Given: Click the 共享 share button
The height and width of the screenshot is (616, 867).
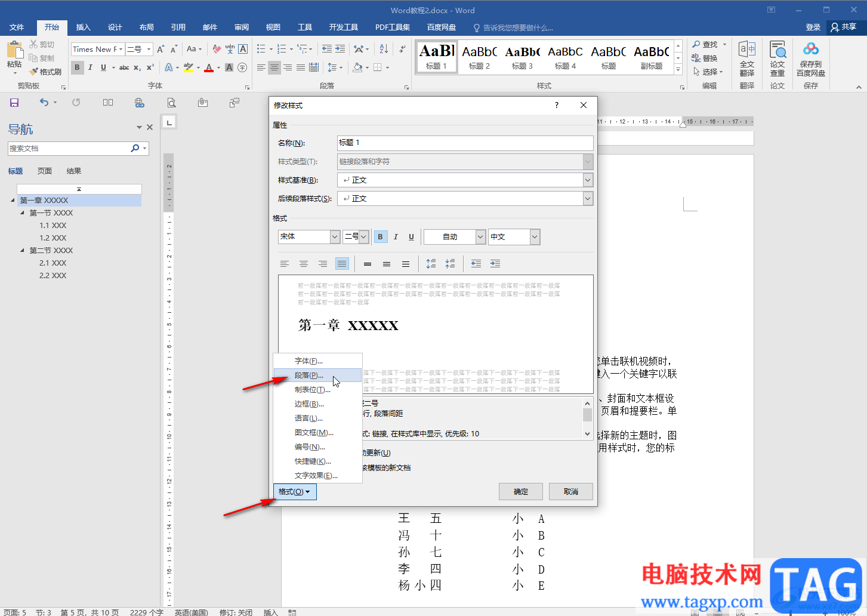Looking at the screenshot, I should click(844, 27).
